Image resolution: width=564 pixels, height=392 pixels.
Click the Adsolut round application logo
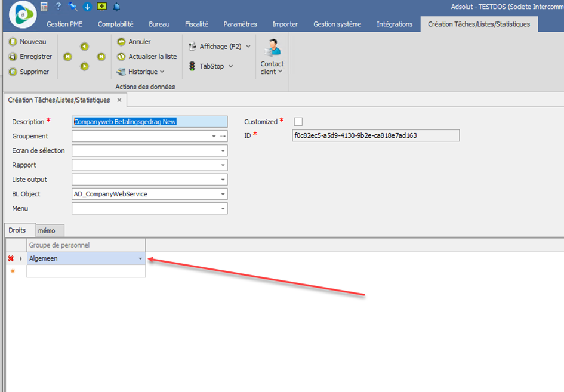pyautogui.click(x=23, y=14)
